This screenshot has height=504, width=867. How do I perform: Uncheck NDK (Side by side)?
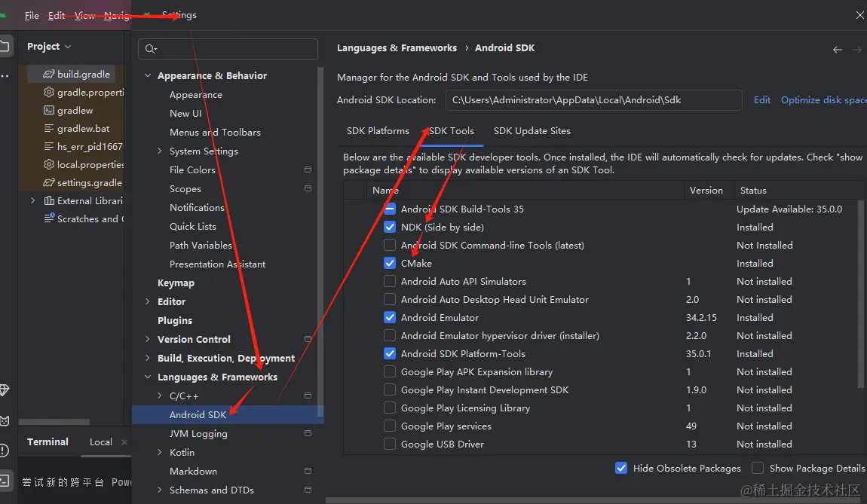click(x=390, y=227)
